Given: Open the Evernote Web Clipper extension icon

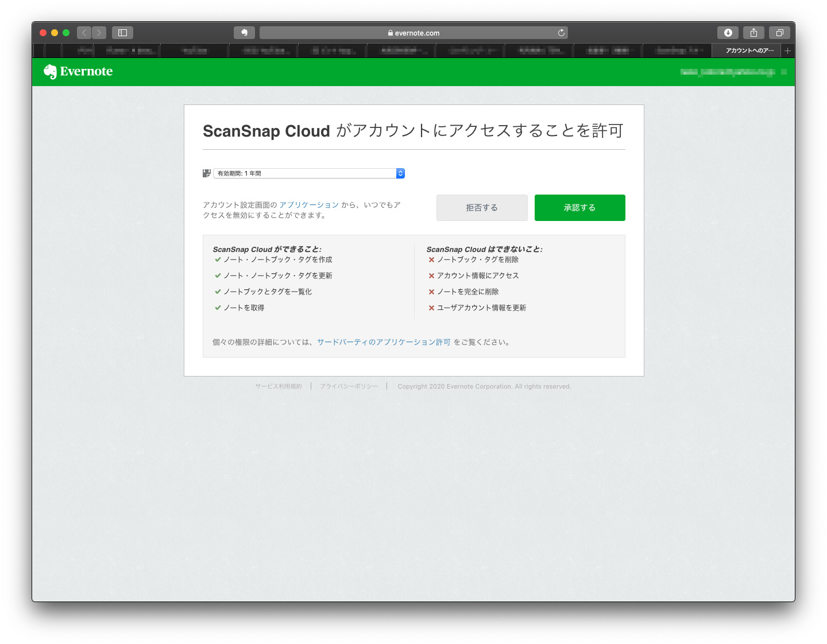Looking at the screenshot, I should point(244,33).
